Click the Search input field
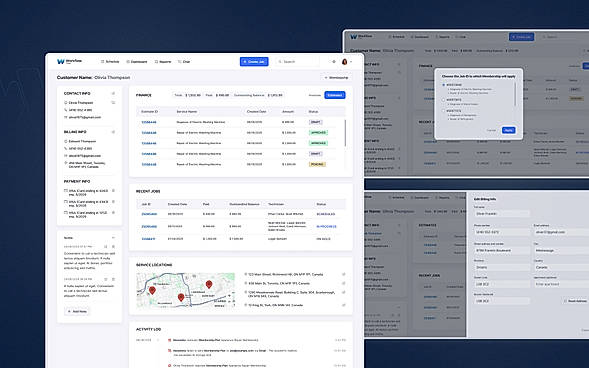The image size is (589, 368). pyautogui.click(x=297, y=62)
